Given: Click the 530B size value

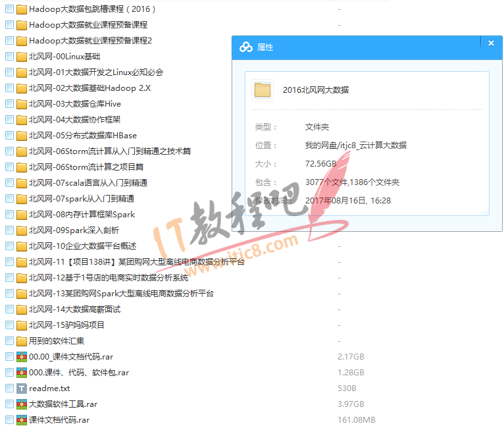Looking at the screenshot, I should 347,388.
